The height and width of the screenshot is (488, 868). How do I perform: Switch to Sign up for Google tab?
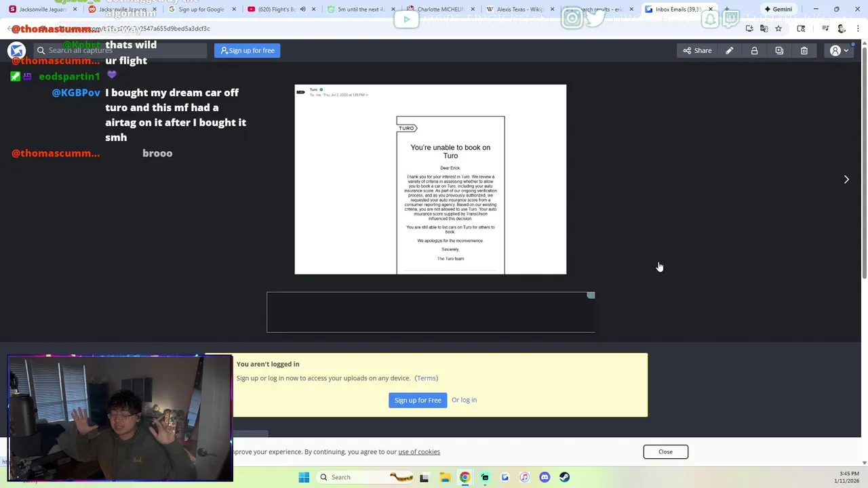coord(199,9)
